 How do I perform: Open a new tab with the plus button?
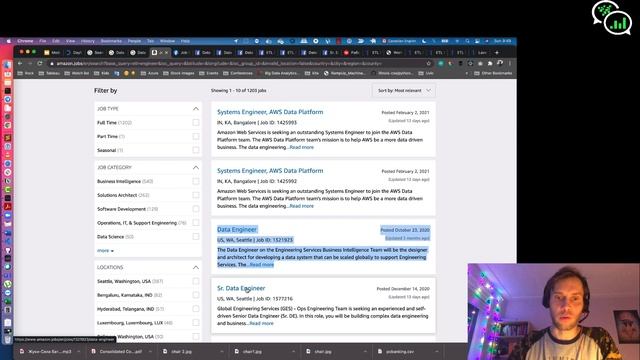tap(497, 52)
